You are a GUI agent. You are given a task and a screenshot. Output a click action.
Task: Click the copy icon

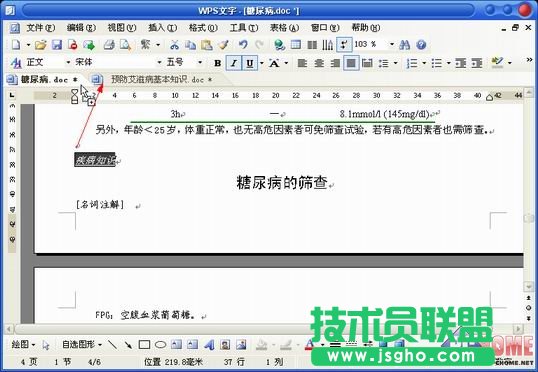(190, 45)
